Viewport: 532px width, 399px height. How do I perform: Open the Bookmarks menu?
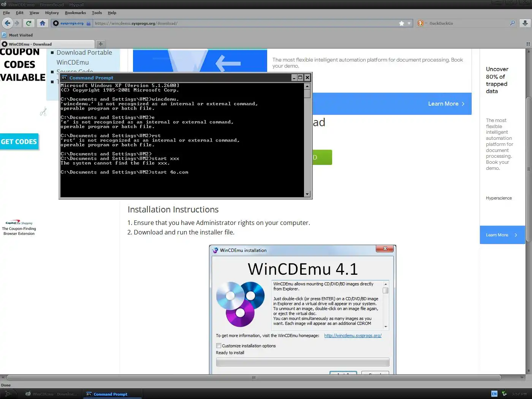[75, 13]
